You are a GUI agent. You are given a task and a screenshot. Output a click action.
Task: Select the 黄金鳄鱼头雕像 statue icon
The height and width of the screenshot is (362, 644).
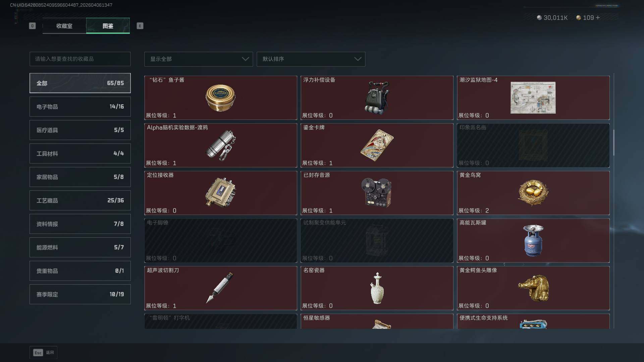pyautogui.click(x=533, y=288)
